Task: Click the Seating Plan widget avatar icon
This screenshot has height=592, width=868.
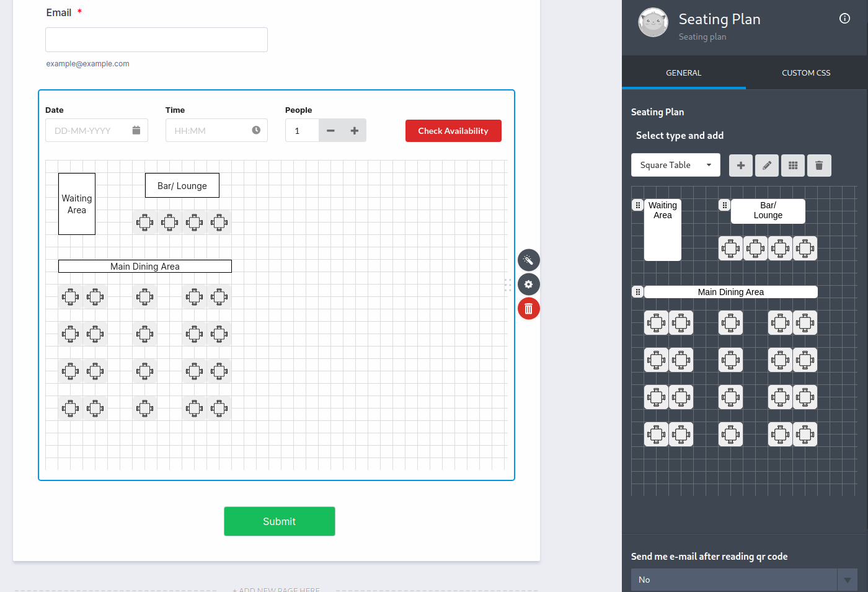Action: coord(653,22)
